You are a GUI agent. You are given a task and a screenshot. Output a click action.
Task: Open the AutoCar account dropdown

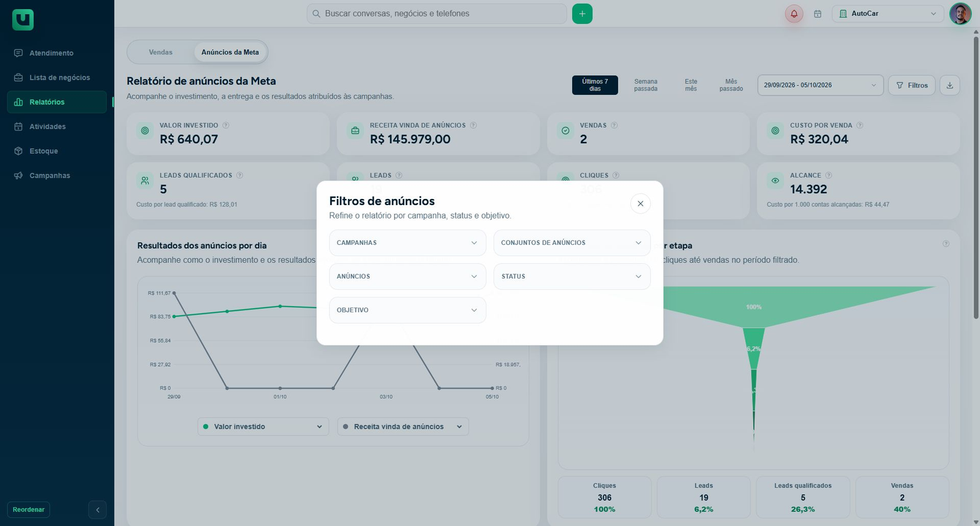[x=888, y=13]
